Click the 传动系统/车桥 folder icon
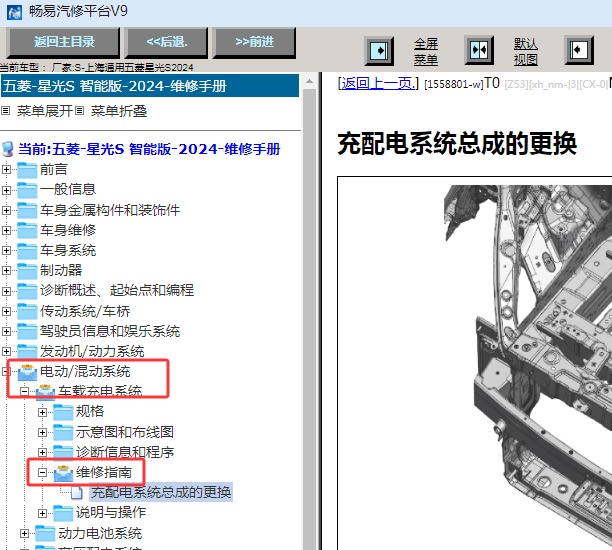 click(x=27, y=311)
